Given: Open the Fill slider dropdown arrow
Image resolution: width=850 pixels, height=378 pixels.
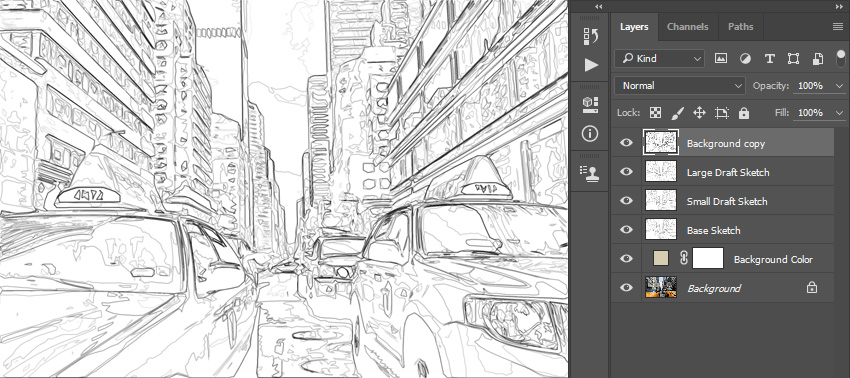Looking at the screenshot, I should point(840,113).
